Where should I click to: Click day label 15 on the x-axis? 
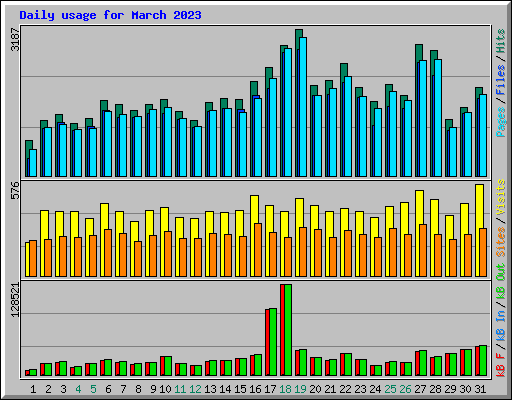(x=240, y=389)
